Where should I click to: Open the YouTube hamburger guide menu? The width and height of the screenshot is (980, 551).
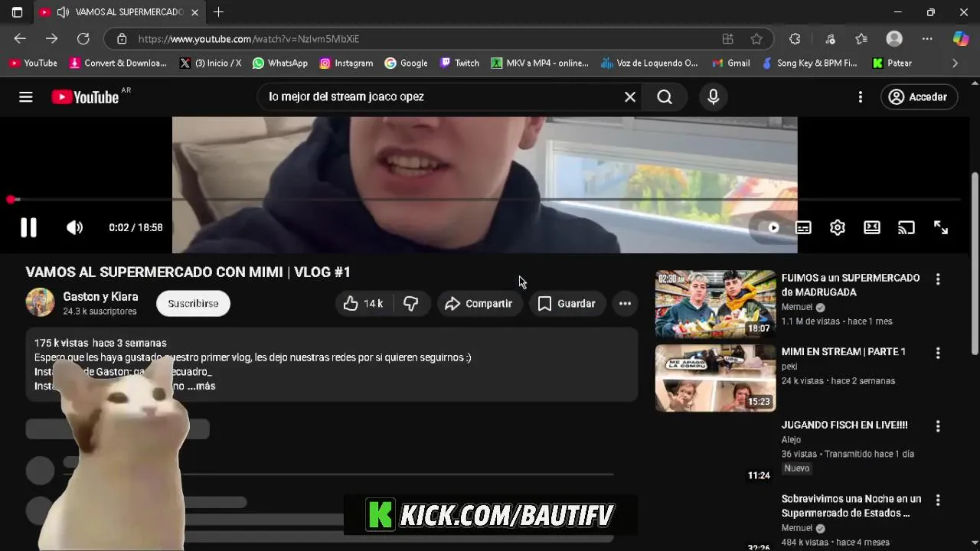[26, 97]
